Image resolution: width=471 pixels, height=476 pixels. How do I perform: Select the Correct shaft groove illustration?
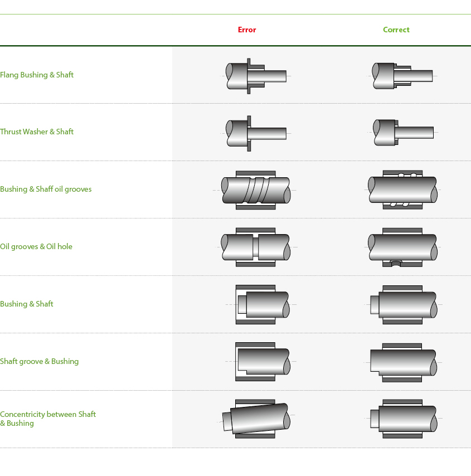pos(402,362)
